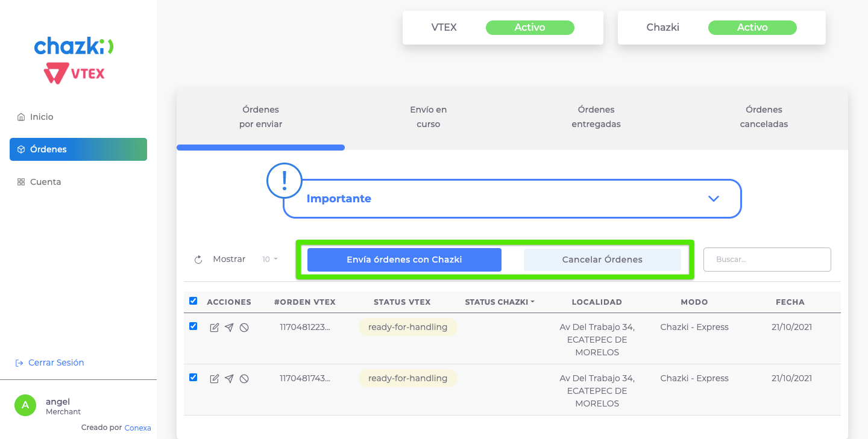Click the Chazki logo in the sidebar
This screenshot has height=439, width=868.
74,46
